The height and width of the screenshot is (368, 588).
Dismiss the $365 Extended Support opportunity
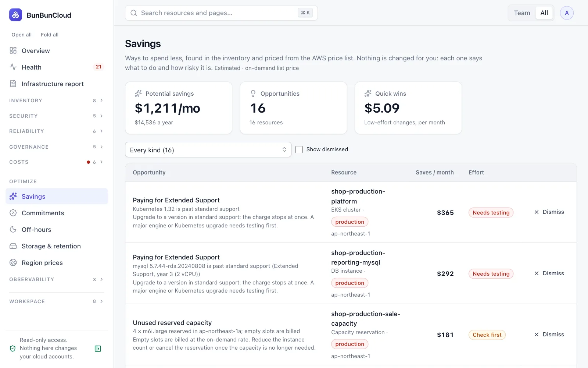[549, 212]
